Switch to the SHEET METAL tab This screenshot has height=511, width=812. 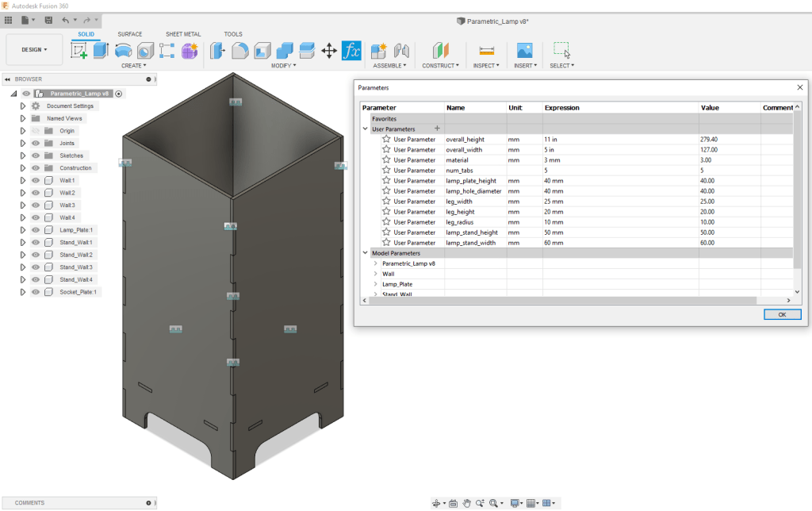click(x=183, y=34)
